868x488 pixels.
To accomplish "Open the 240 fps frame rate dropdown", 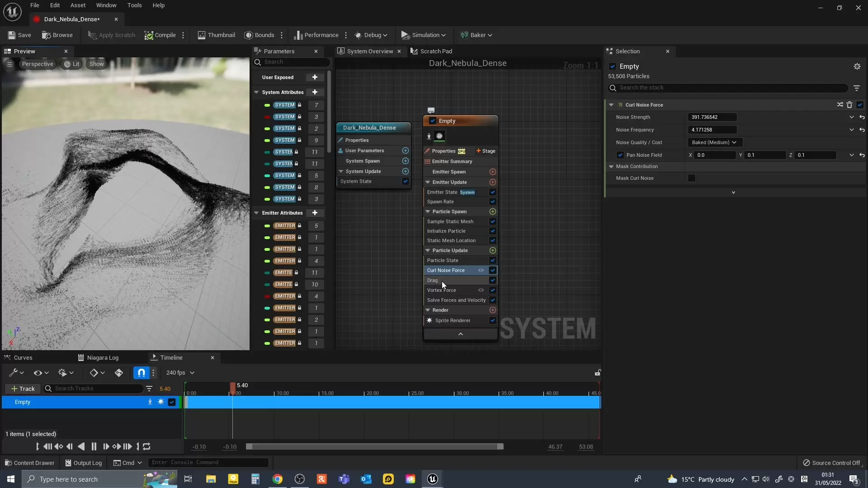I will click(x=180, y=373).
